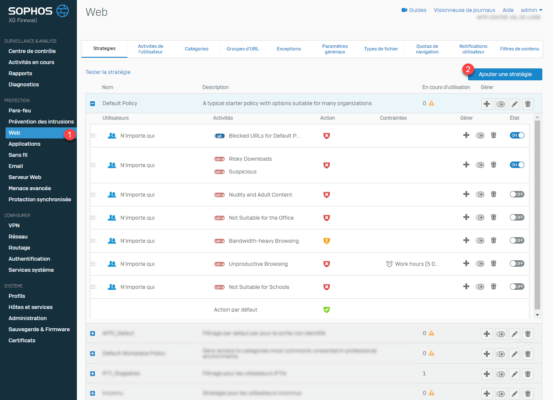Open the Quotas de navigation tab
The image size is (553, 400).
click(x=427, y=49)
